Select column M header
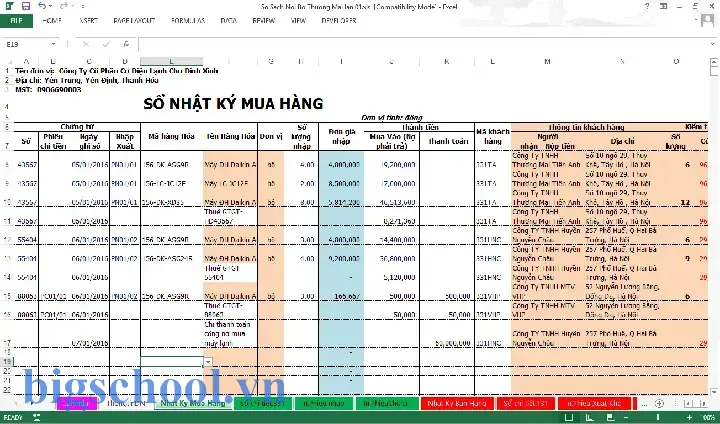The height and width of the screenshot is (424, 720). point(547,61)
